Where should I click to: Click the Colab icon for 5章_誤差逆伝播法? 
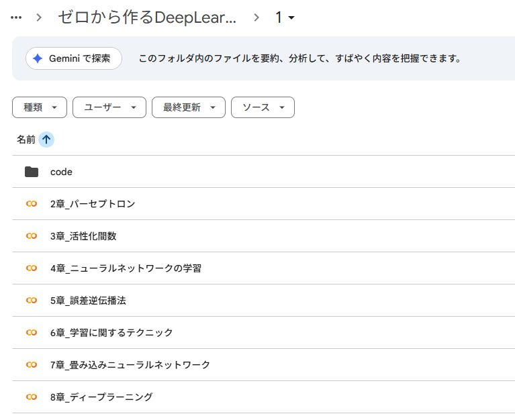(32, 300)
